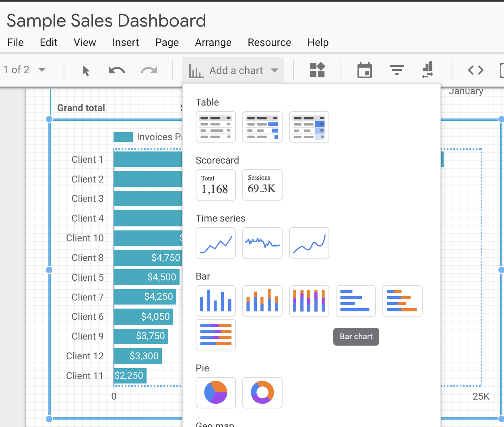The image size is (504, 427).
Task: Expand the page navigation dropdown arrow
Action: [x=41, y=70]
